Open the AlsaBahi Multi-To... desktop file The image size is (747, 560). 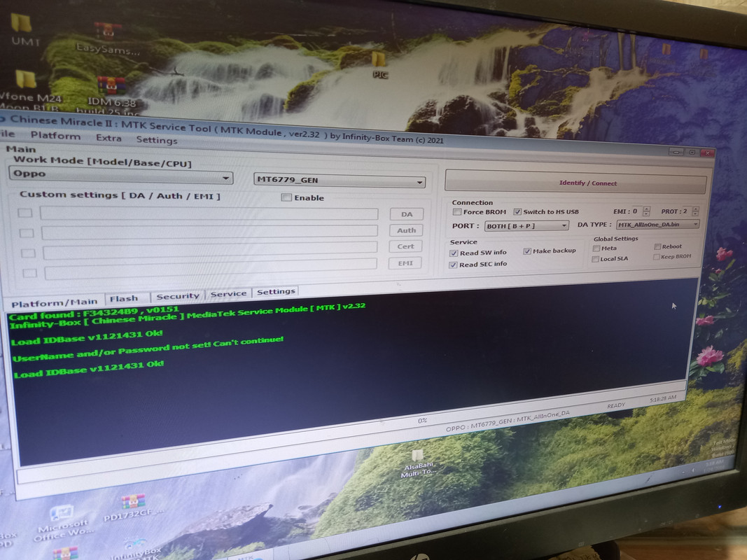(418, 464)
